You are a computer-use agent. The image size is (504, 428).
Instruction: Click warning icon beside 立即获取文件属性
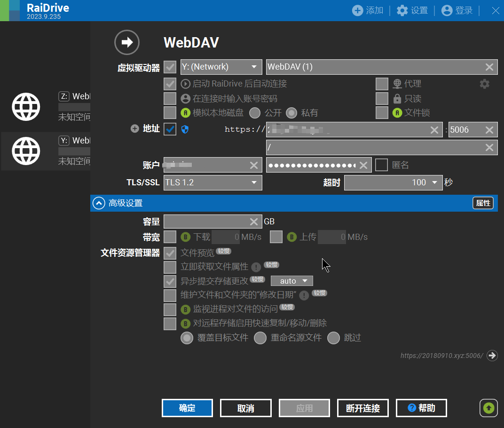(x=256, y=267)
